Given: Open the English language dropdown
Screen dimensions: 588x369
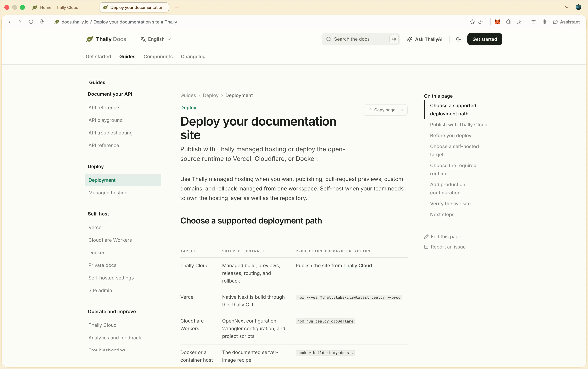Looking at the screenshot, I should coord(156,39).
